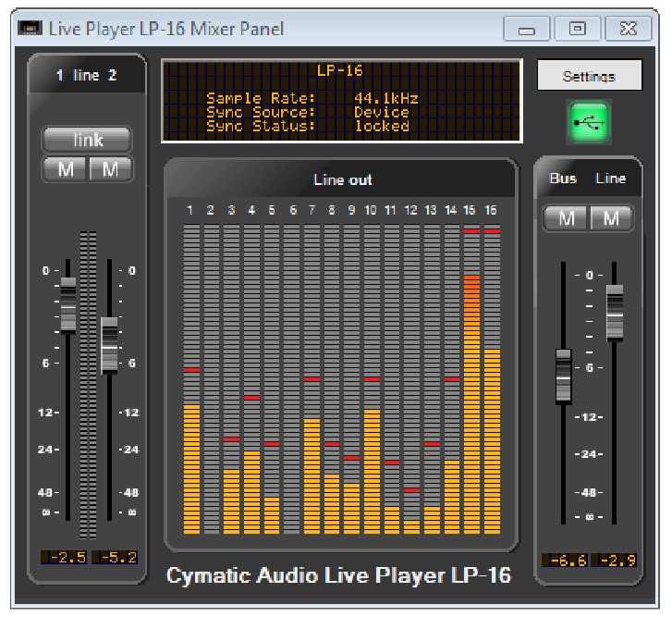Mute the Bus channel
The height and width of the screenshot is (617, 672).
point(566,218)
